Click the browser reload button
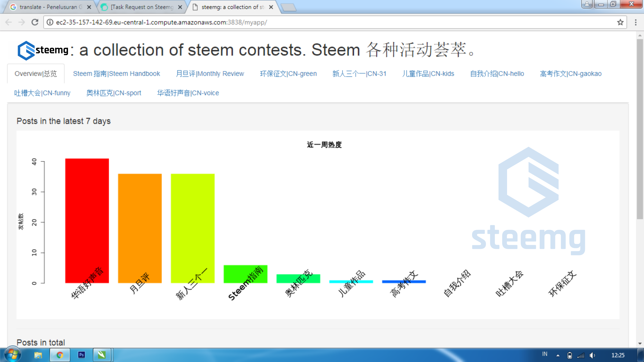 pyautogui.click(x=35, y=22)
